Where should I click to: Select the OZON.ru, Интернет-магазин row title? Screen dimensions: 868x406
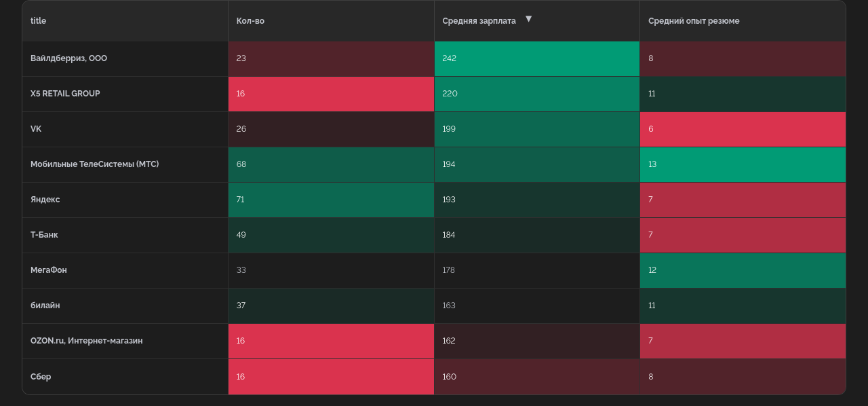click(86, 341)
